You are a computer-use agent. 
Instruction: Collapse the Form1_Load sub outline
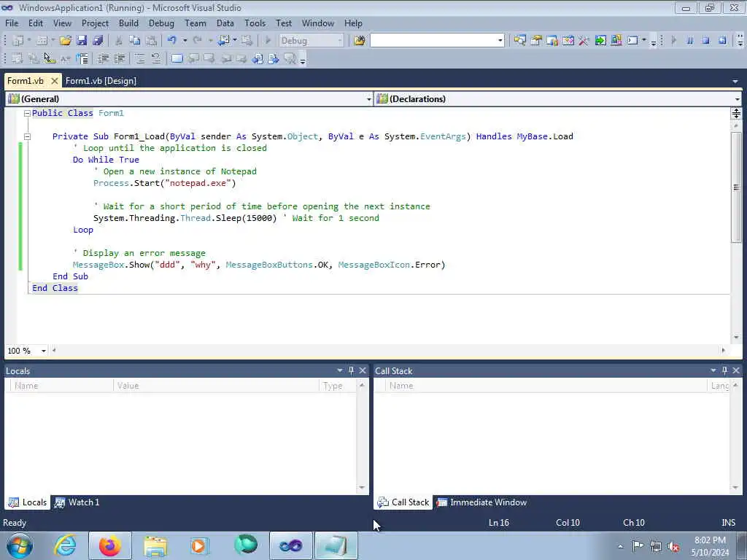tap(27, 136)
